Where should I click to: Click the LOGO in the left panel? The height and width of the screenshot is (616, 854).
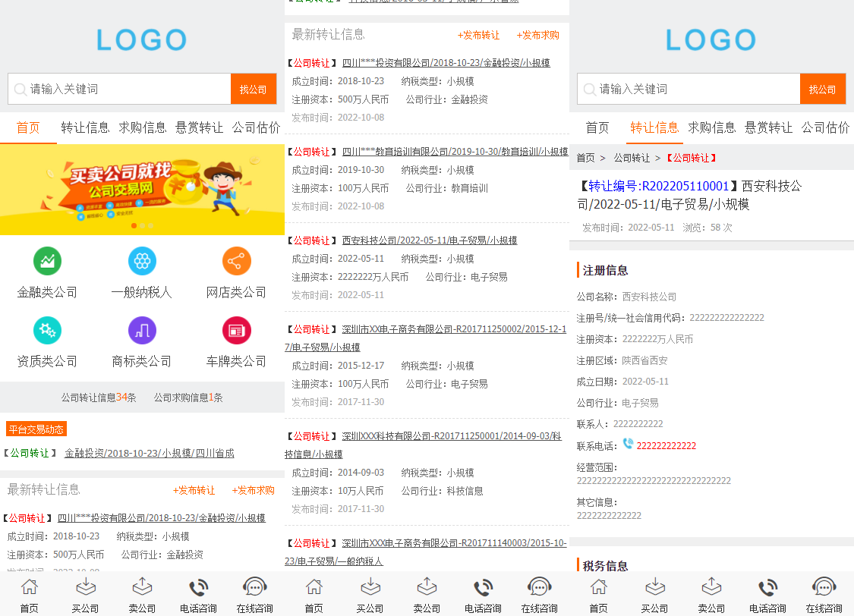142,39
